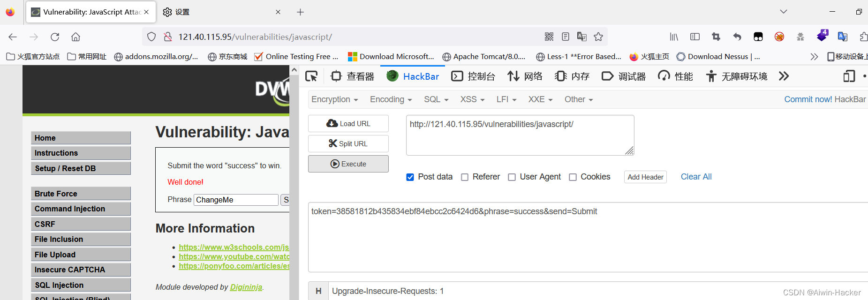Screen dimensions: 868x300
Task: Expand the SQL dropdown menu
Action: 436,99
